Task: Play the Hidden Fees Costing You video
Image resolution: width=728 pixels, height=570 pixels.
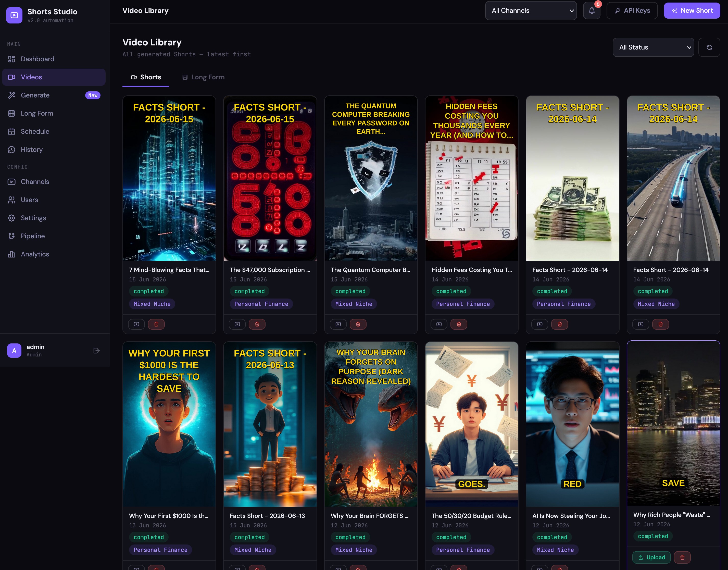Action: coord(439,324)
